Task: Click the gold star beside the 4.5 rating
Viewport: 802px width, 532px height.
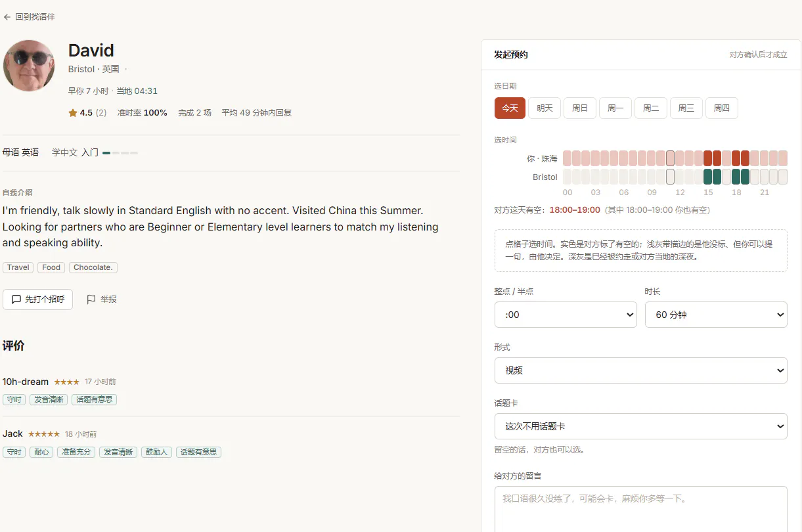Action: tap(73, 113)
